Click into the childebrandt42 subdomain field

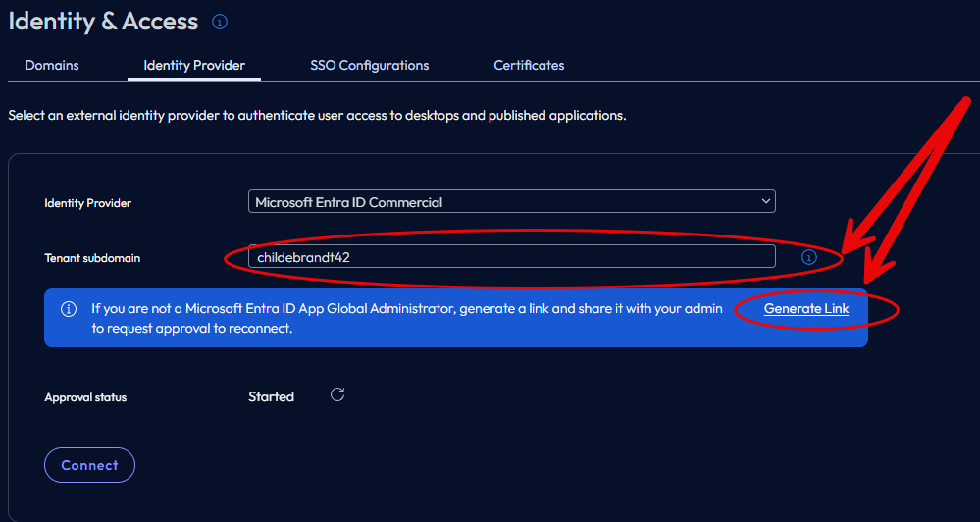point(510,257)
